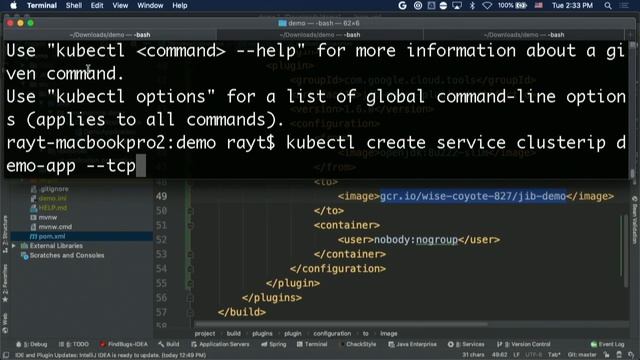Open the US flag input source menu

coord(539,5)
